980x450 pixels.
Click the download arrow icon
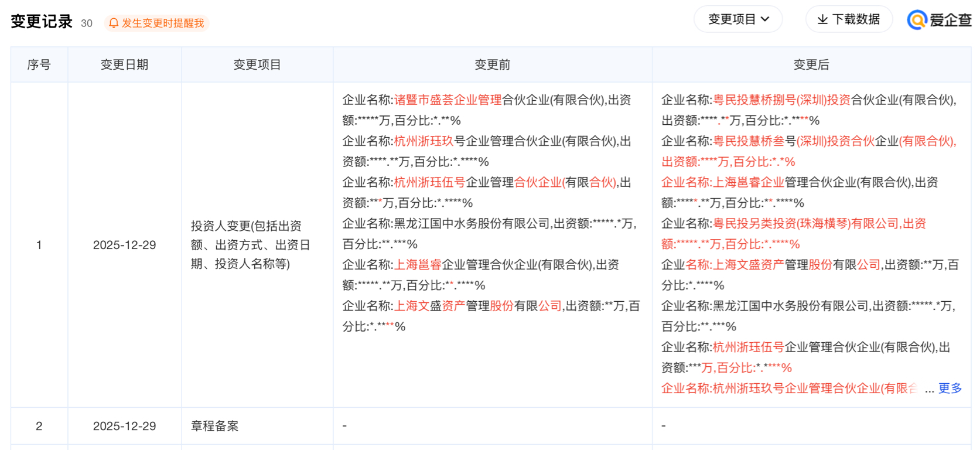click(822, 19)
